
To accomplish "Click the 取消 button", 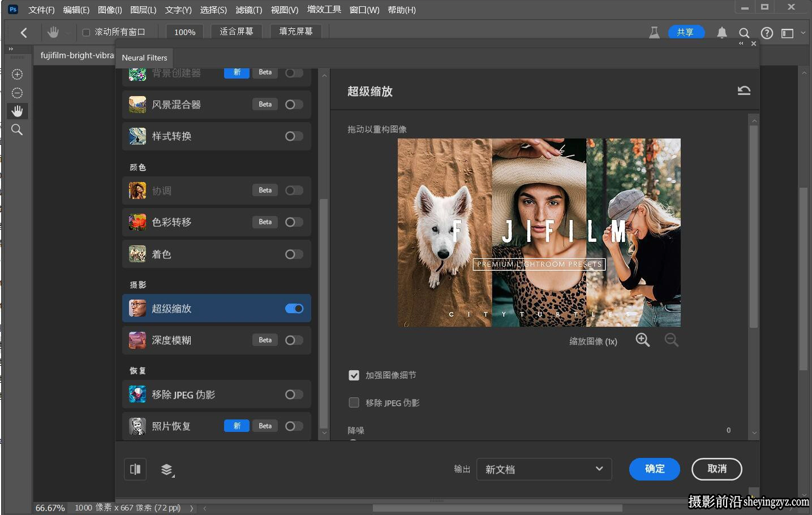I will click(x=717, y=469).
